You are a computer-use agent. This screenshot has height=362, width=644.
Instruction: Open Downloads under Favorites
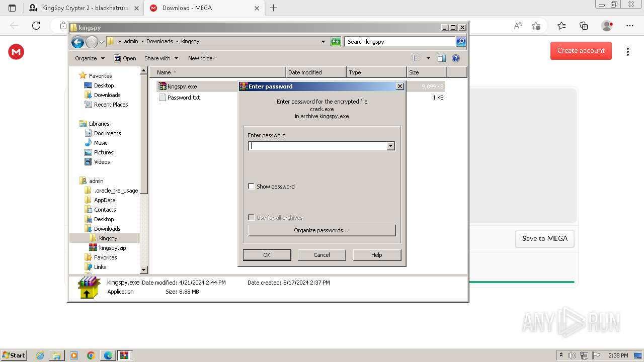[x=107, y=95]
